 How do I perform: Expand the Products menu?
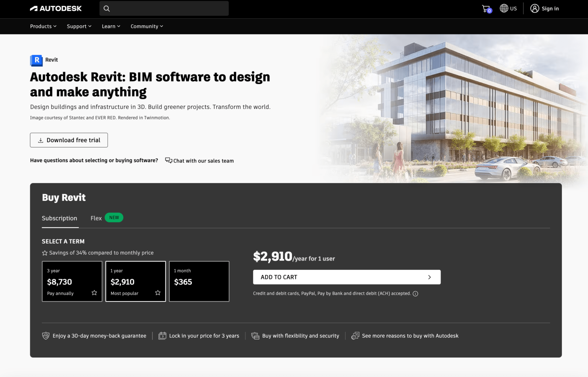point(43,26)
